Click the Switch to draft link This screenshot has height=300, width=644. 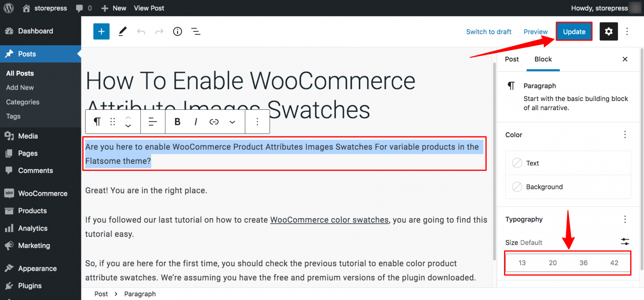(489, 32)
